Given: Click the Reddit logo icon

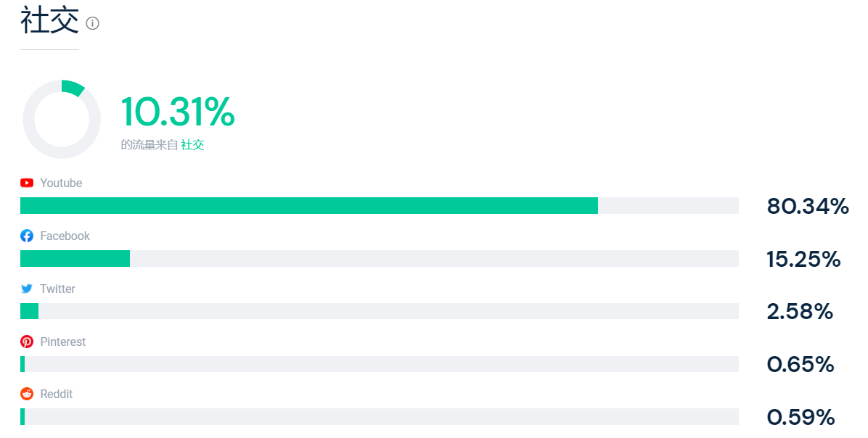Looking at the screenshot, I should [x=27, y=394].
